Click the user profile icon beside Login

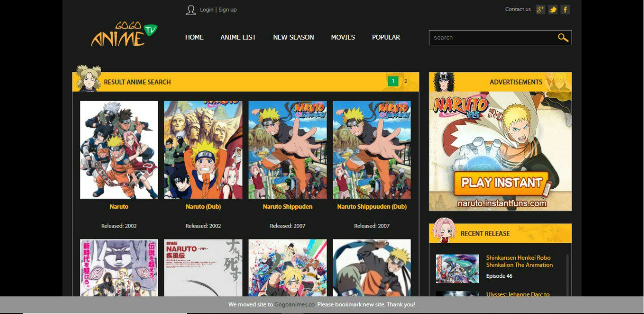click(x=191, y=10)
